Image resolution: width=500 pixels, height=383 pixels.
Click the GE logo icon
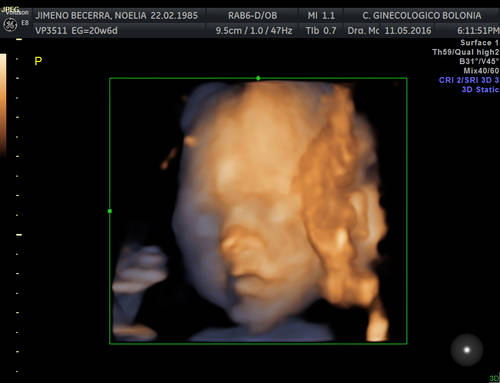pos(10,25)
